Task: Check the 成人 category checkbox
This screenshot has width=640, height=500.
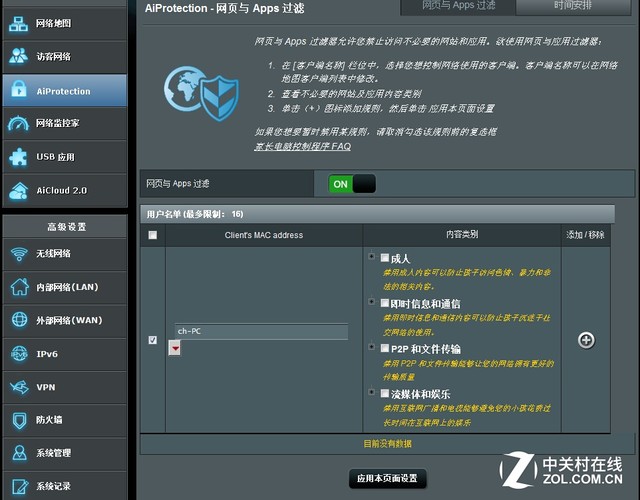Action: click(384, 258)
